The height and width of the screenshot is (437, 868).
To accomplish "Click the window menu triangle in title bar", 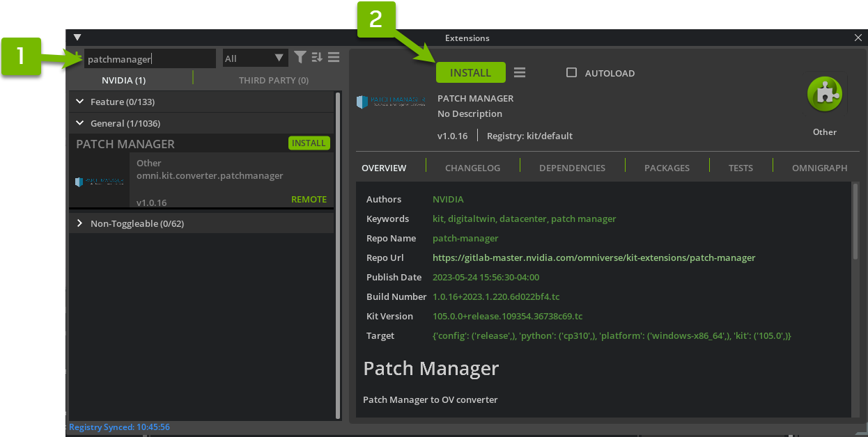I will click(x=77, y=38).
